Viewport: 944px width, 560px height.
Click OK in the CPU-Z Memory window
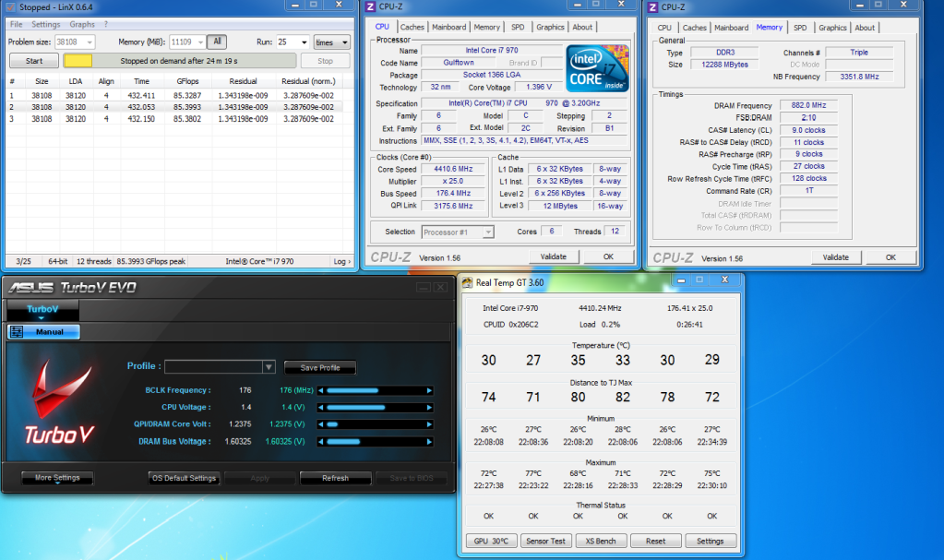(891, 257)
